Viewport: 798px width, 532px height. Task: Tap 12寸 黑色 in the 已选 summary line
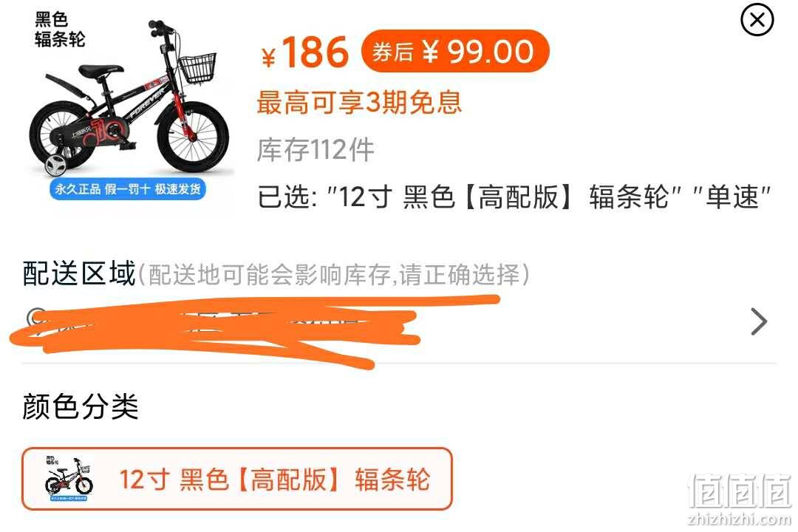pyautogui.click(x=397, y=197)
